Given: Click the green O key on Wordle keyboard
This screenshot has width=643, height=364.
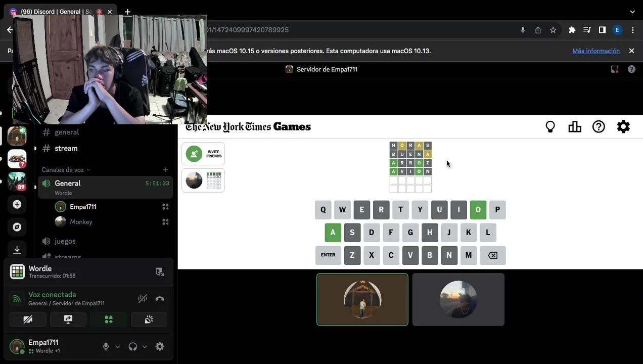Looking at the screenshot, I should (478, 210).
